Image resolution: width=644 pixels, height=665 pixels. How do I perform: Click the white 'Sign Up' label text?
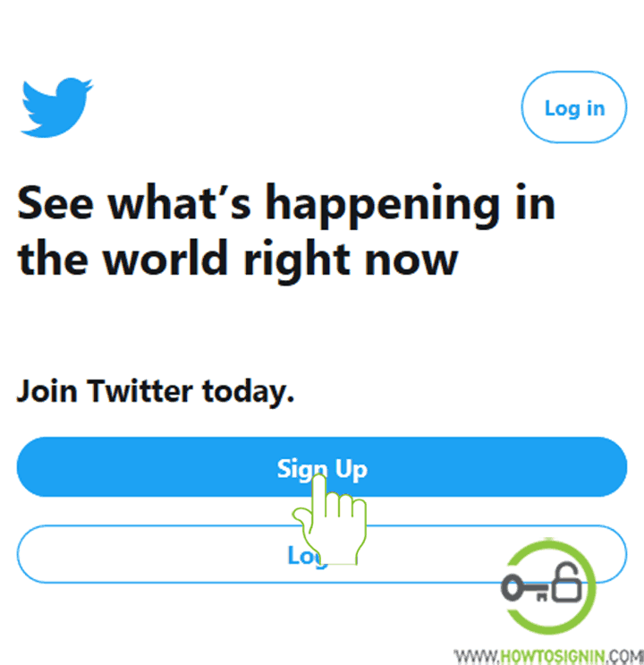click(322, 469)
